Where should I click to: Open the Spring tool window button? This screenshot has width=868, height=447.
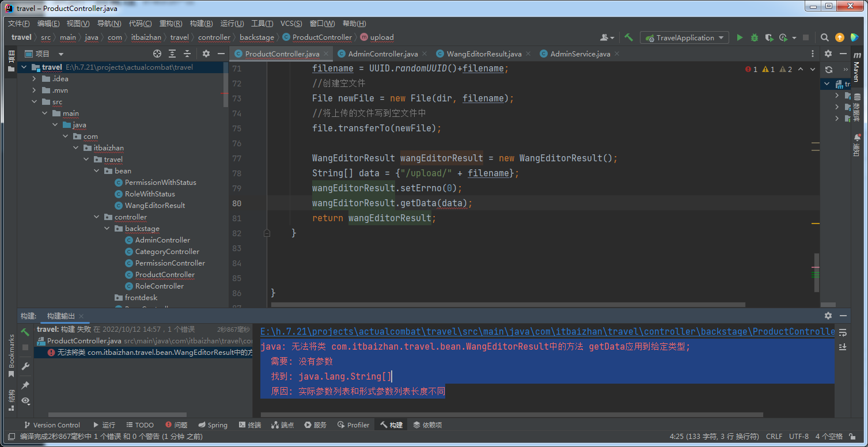pyautogui.click(x=213, y=425)
